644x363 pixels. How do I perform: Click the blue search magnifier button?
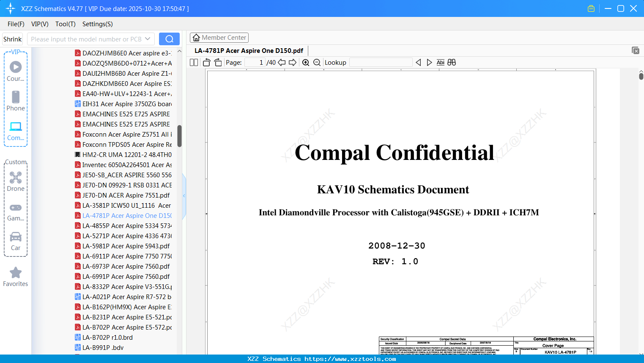[x=169, y=39]
